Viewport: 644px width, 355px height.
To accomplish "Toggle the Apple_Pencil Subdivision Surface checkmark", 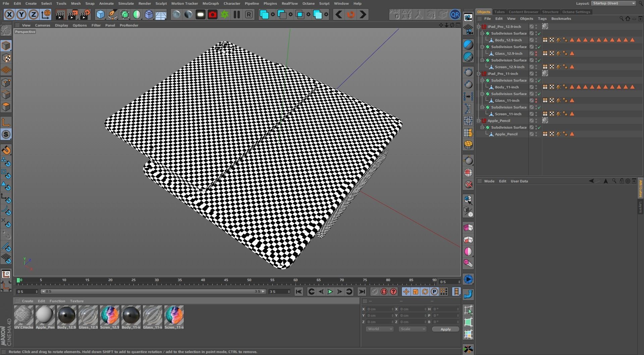I will (x=539, y=128).
